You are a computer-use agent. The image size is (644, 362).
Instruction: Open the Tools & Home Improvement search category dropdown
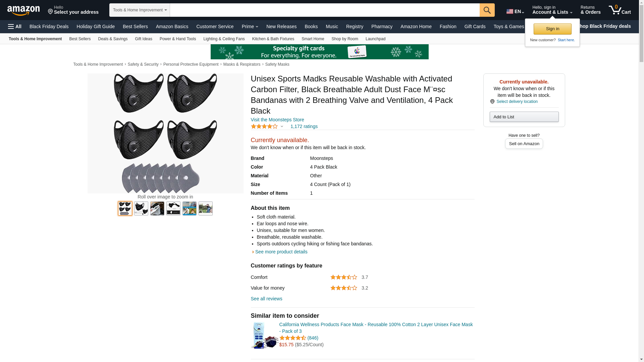[140, 10]
